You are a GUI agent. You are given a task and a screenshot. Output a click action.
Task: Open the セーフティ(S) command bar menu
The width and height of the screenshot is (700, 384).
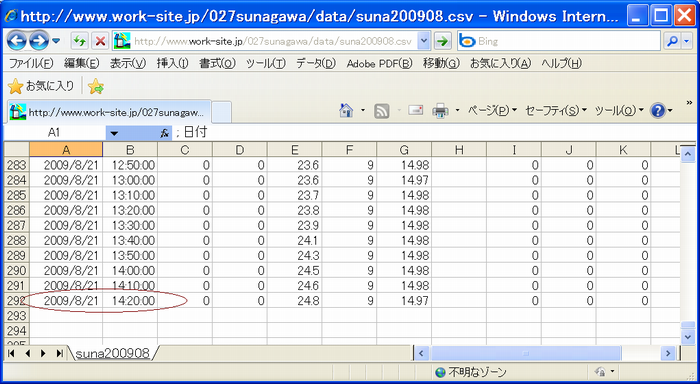(556, 110)
